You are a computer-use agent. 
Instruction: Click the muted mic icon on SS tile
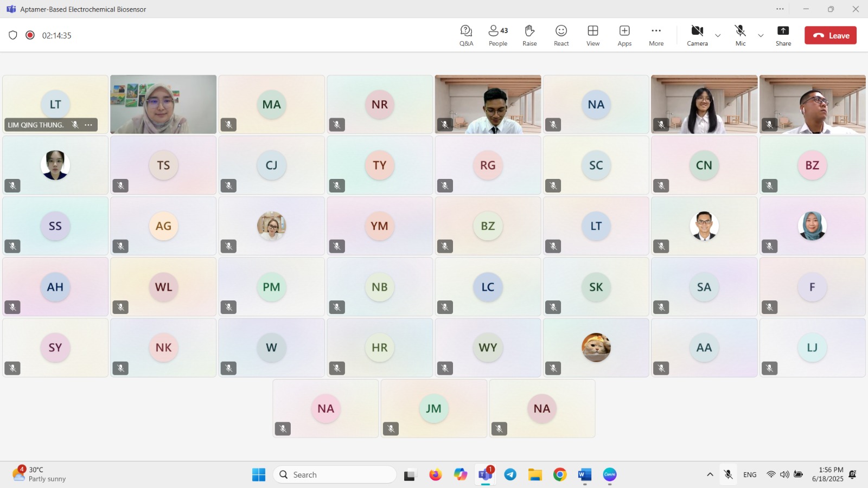[12, 246]
